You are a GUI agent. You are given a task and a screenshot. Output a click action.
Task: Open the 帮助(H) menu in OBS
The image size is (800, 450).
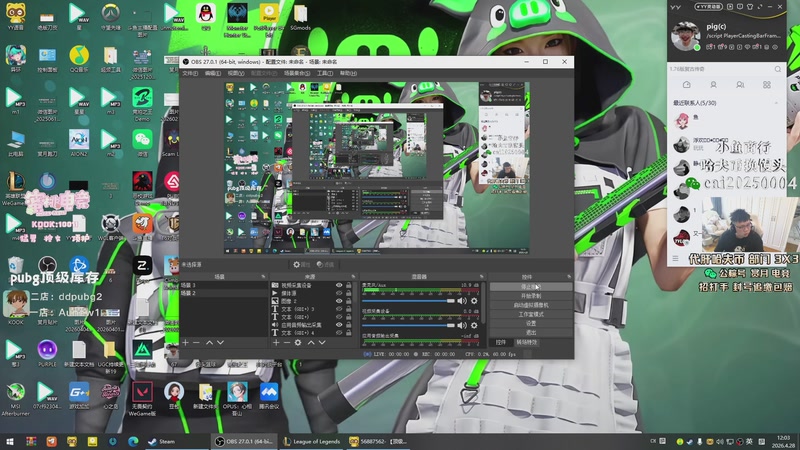coord(348,73)
